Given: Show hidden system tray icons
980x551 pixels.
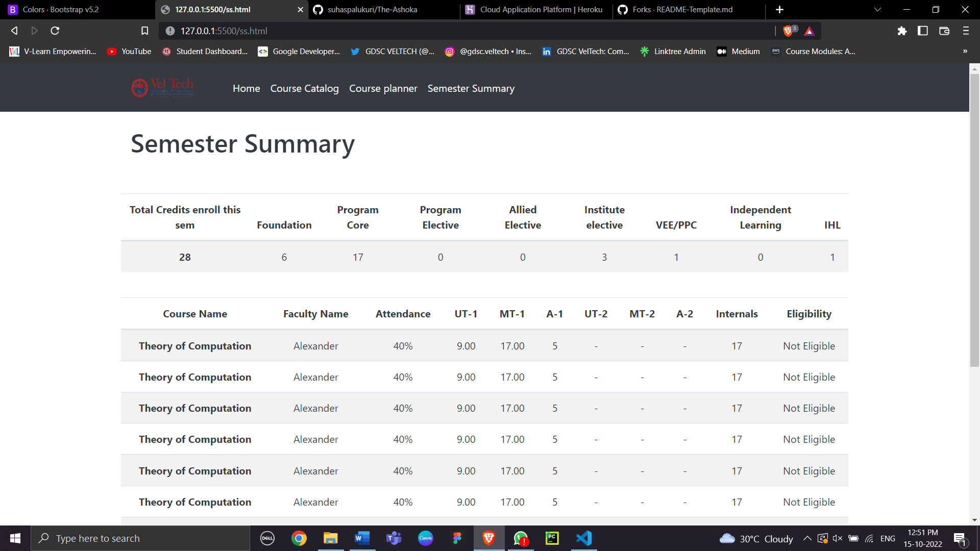Looking at the screenshot, I should pos(807,538).
